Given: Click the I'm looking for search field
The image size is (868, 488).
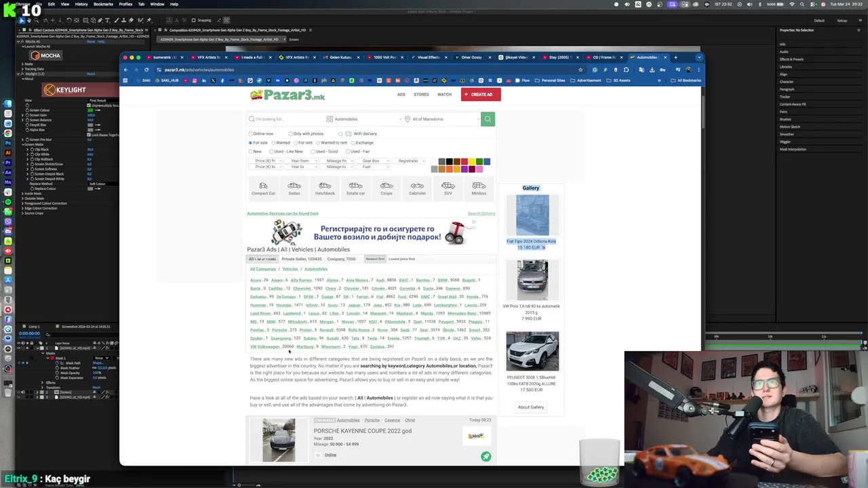Looking at the screenshot, I should pyautogui.click(x=285, y=119).
